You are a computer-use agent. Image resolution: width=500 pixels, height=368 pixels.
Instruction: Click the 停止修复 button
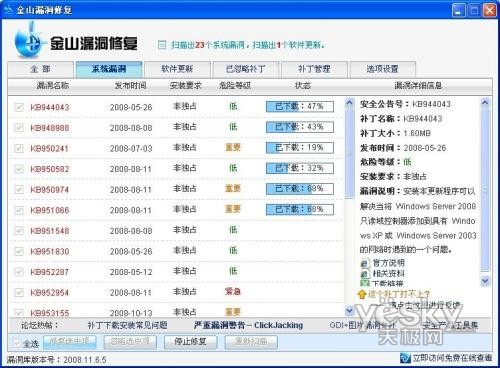coord(191,342)
